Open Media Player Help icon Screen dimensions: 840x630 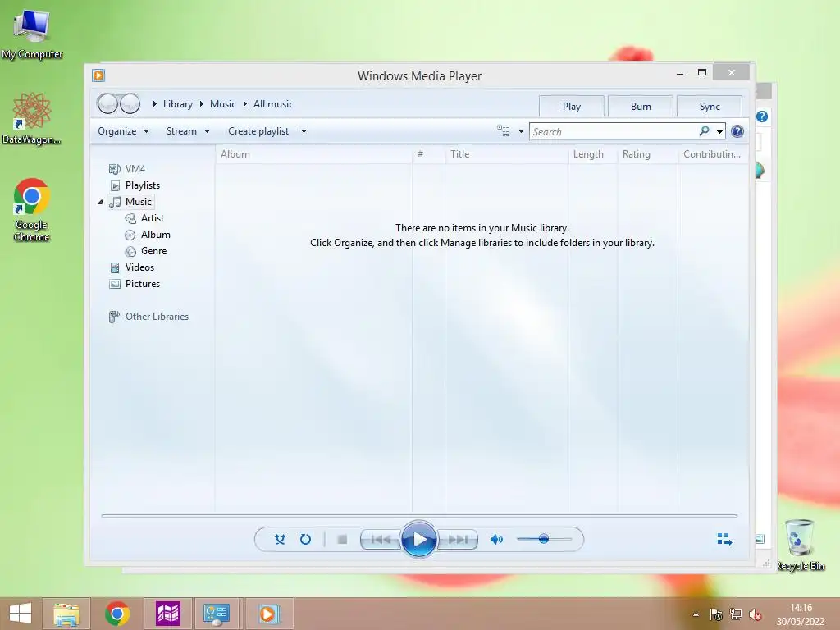(737, 131)
